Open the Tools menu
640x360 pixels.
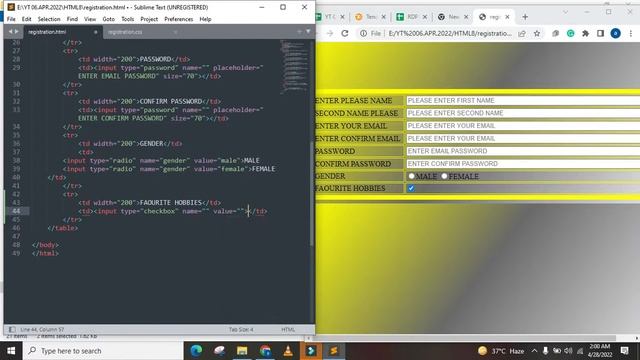point(127,19)
